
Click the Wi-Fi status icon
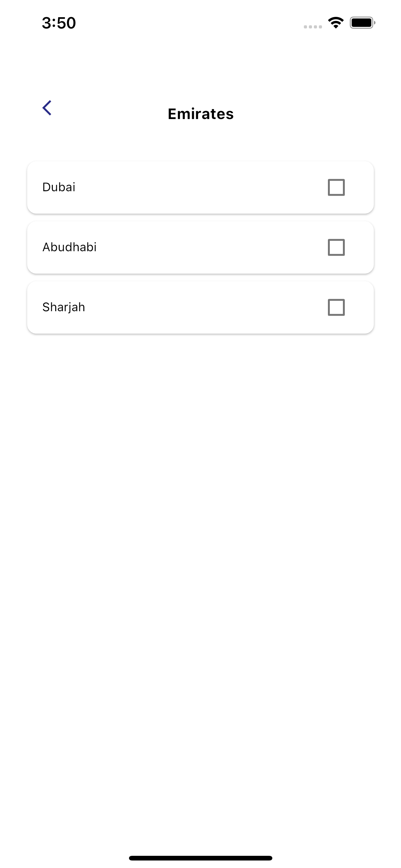point(336,22)
